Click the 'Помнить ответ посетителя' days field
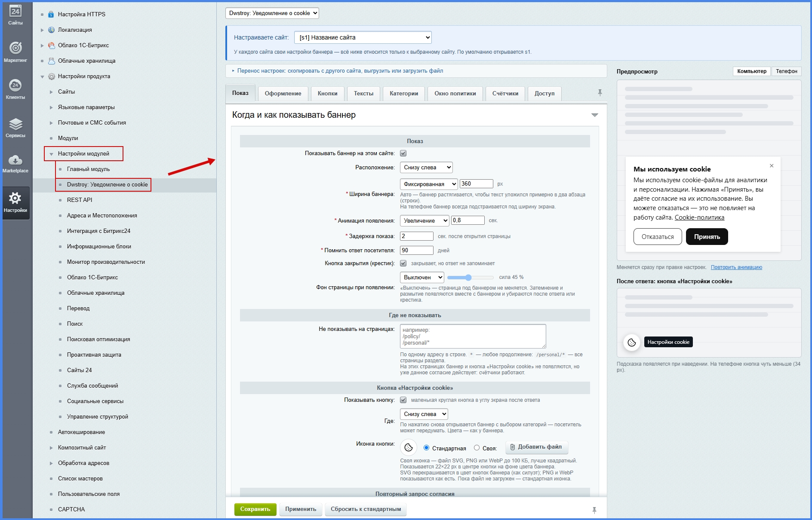 [417, 250]
